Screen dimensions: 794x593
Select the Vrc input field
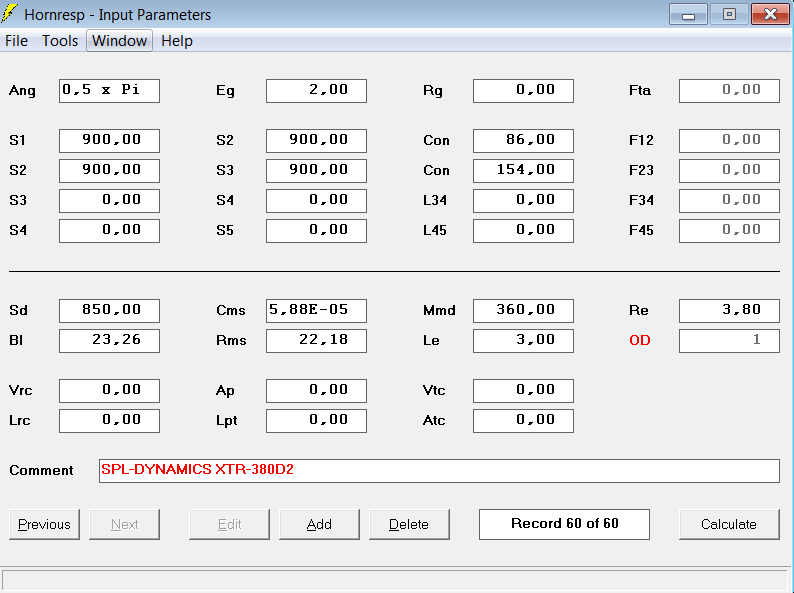(x=109, y=390)
